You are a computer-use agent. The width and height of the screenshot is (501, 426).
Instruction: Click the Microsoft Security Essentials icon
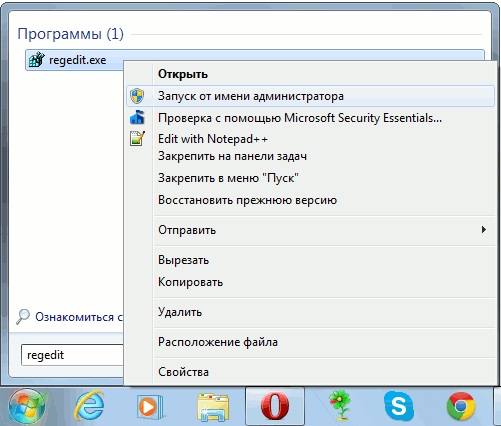pos(137,118)
